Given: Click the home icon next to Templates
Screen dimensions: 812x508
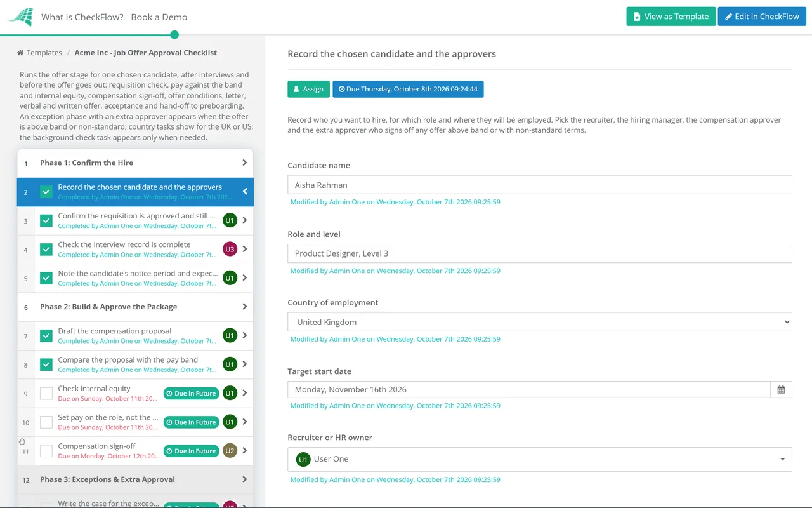Looking at the screenshot, I should pos(20,53).
